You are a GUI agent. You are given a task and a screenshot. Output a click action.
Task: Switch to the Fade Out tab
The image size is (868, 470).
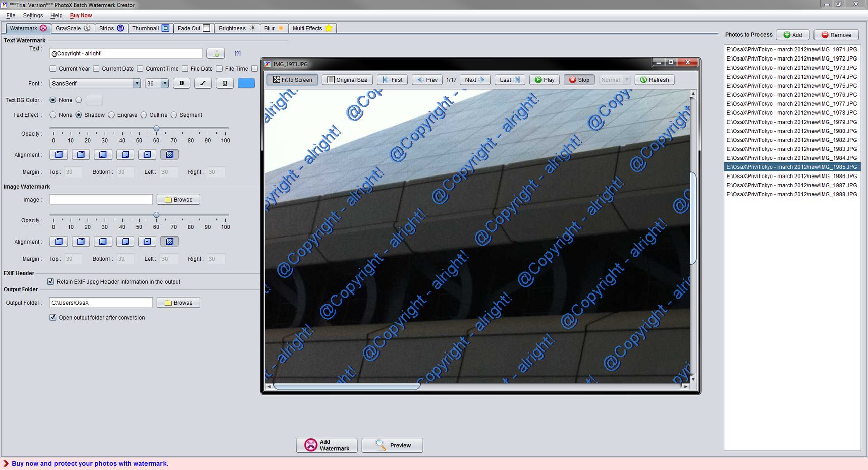pos(194,28)
